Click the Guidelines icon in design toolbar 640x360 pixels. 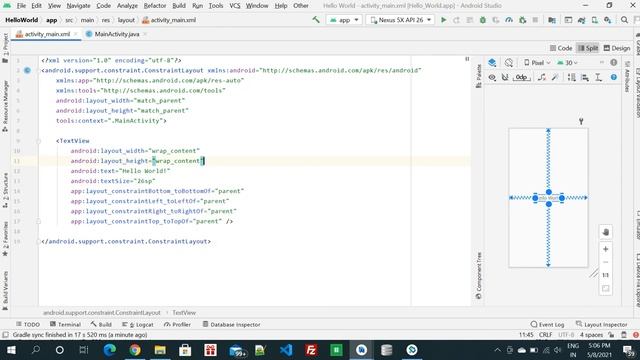[598, 77]
